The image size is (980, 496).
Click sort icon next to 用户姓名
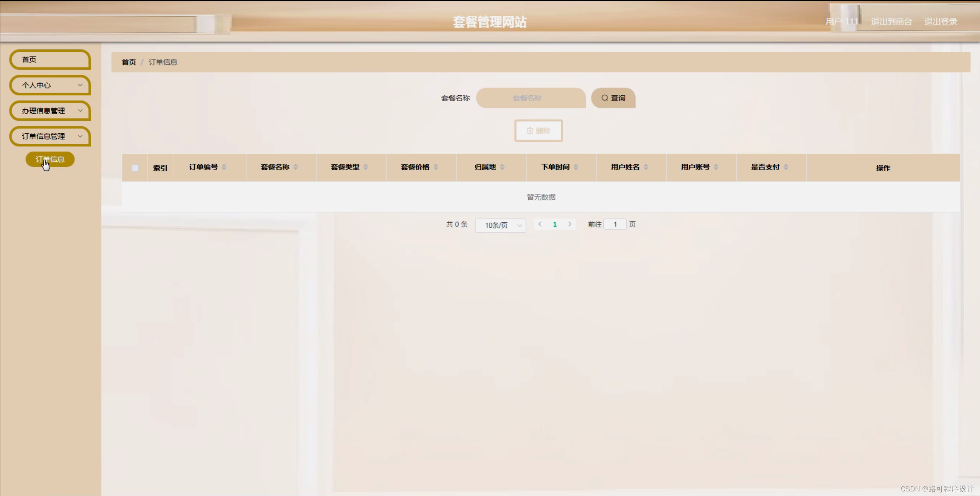[646, 167]
